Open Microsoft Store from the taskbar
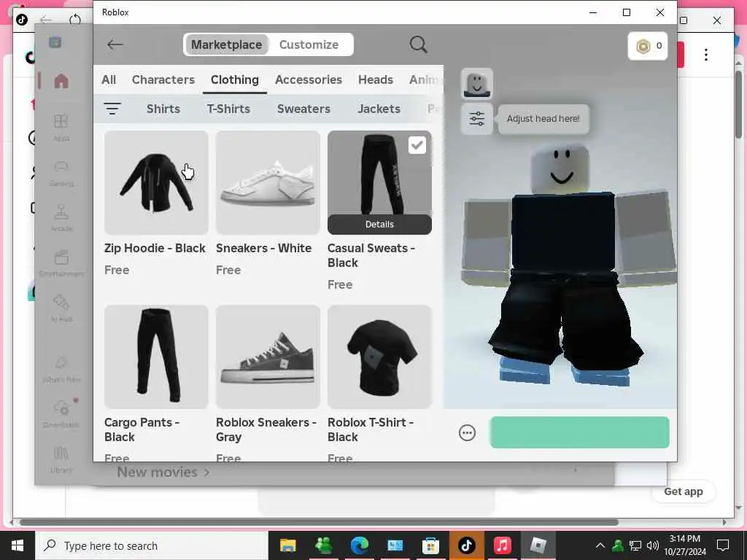Image resolution: width=747 pixels, height=560 pixels. [x=430, y=545]
